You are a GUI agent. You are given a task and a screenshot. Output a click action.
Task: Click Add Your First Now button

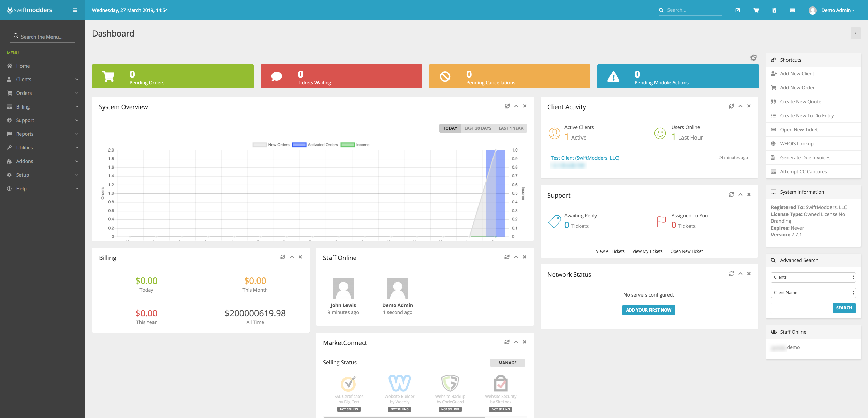648,310
